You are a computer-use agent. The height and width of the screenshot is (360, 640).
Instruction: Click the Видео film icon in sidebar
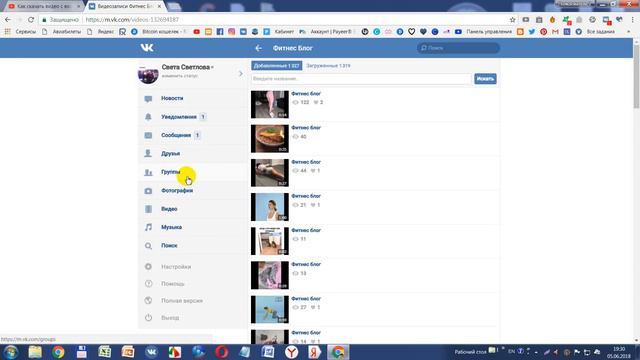point(148,209)
